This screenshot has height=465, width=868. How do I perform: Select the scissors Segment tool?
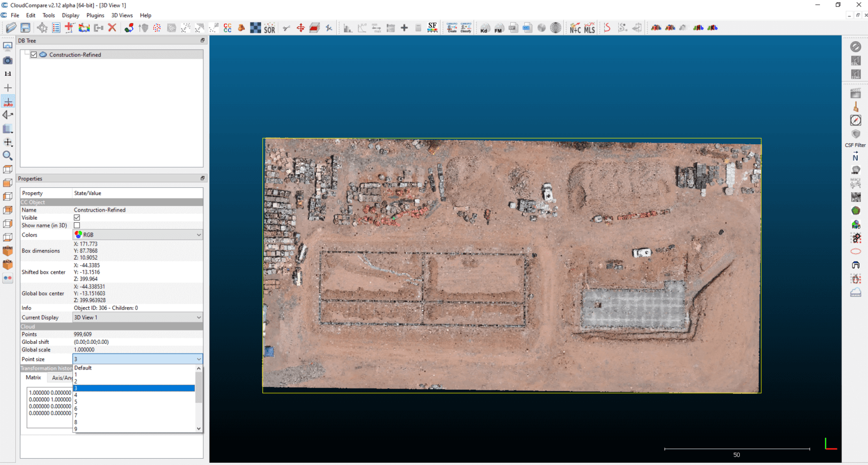[287, 28]
